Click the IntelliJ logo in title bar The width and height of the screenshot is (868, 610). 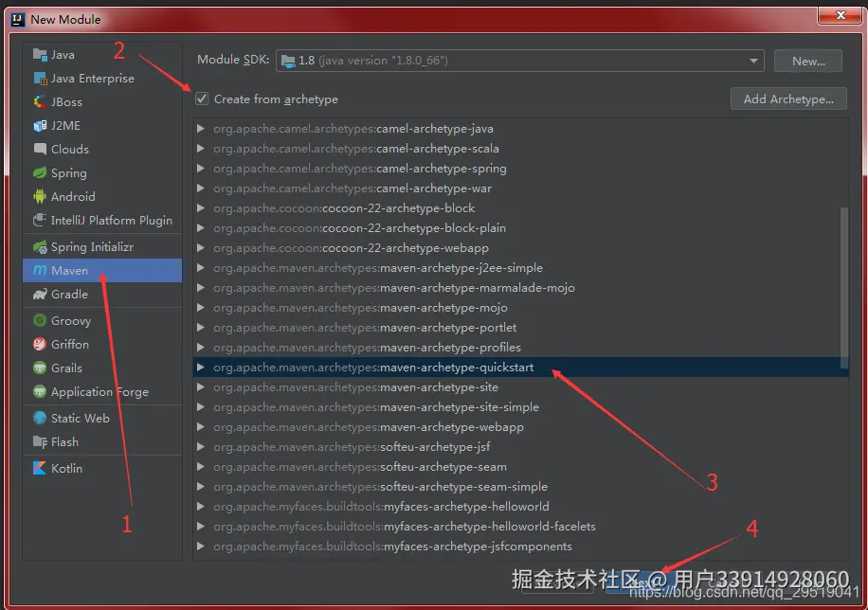click(x=18, y=19)
